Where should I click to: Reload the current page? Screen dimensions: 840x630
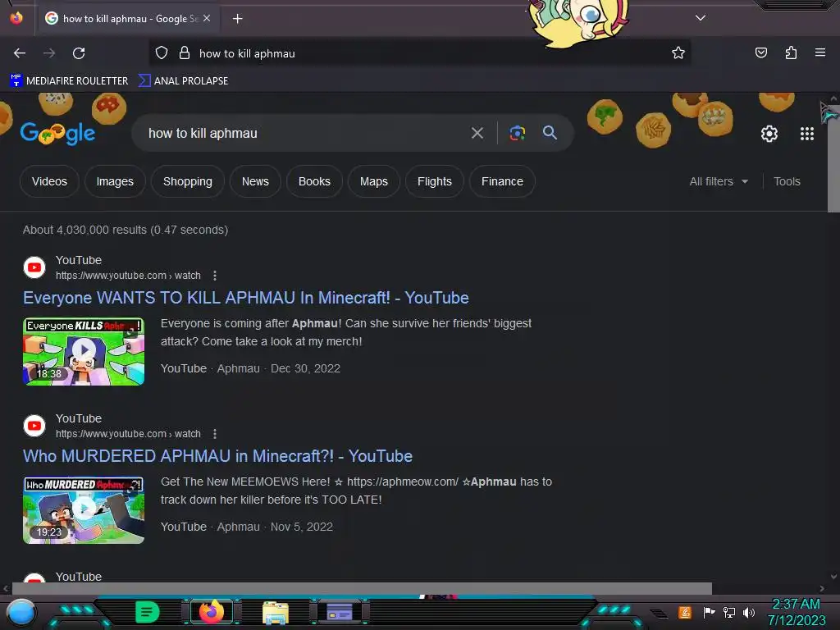[79, 53]
